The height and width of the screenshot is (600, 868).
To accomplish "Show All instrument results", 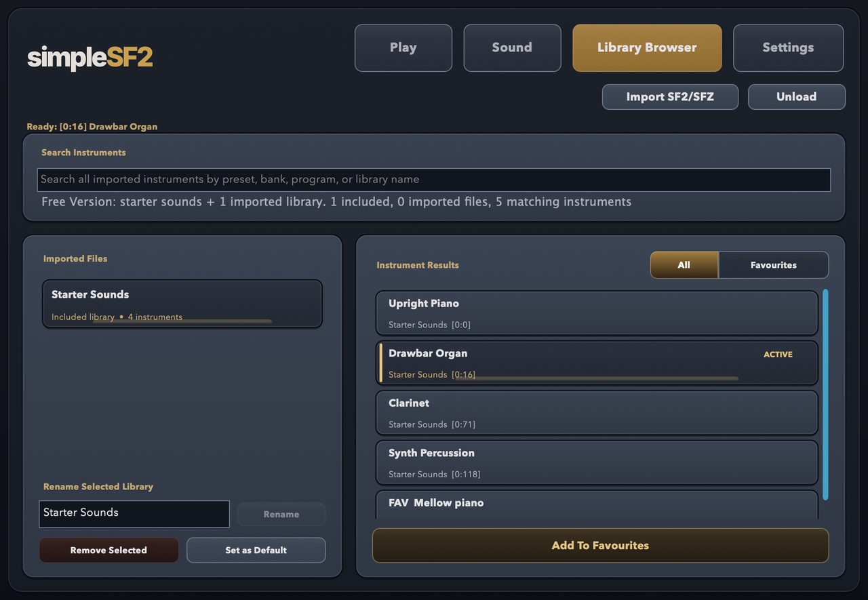I will [x=684, y=265].
